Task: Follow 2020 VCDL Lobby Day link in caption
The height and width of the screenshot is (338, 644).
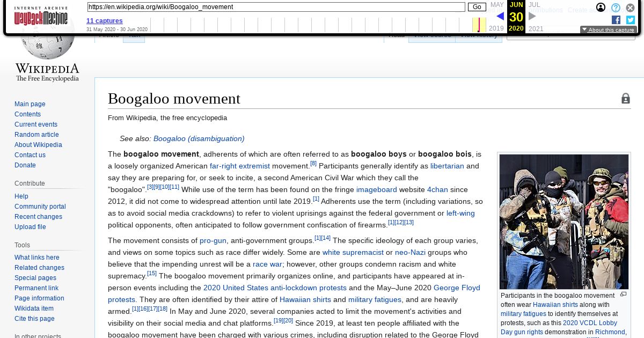Action: (x=590, y=323)
